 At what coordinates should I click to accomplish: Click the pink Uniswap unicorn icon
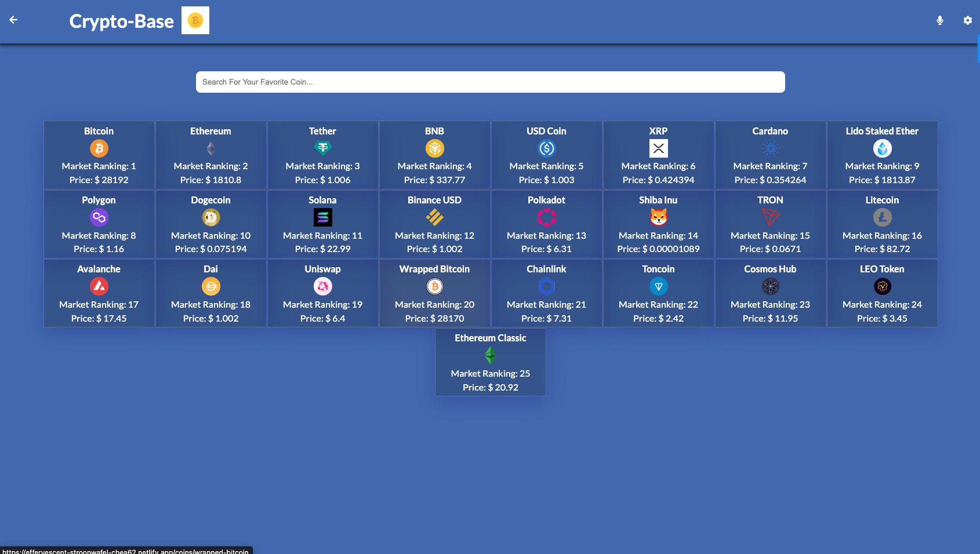(323, 286)
